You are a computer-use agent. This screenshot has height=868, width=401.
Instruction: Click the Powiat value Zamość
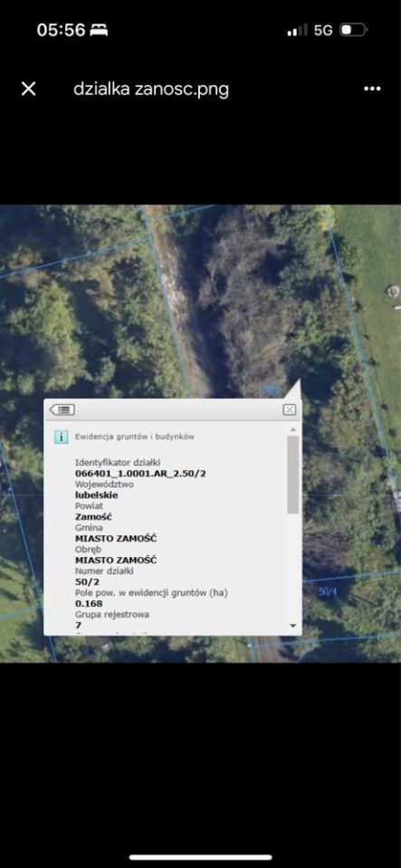pyautogui.click(x=93, y=516)
